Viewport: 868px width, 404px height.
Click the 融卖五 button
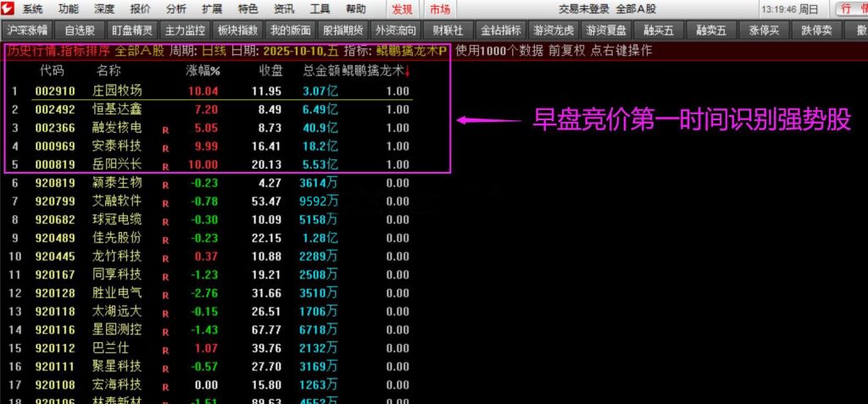point(711,31)
